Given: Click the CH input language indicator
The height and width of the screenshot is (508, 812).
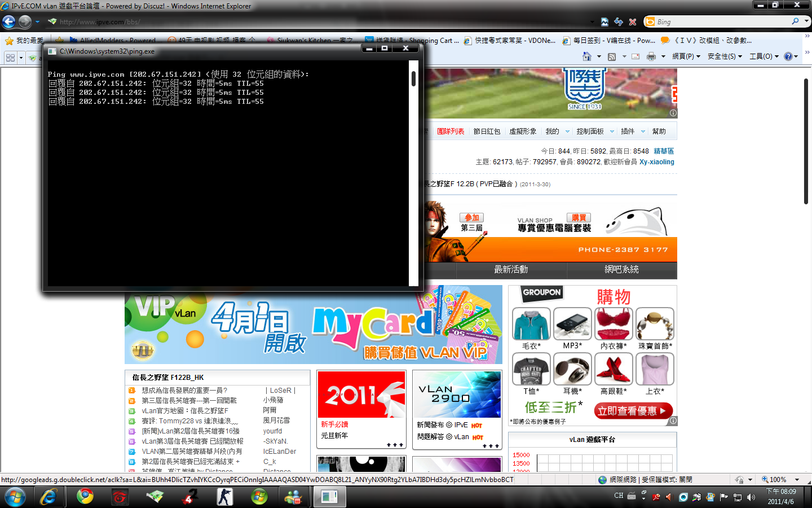Looking at the screenshot, I should [x=619, y=496].
